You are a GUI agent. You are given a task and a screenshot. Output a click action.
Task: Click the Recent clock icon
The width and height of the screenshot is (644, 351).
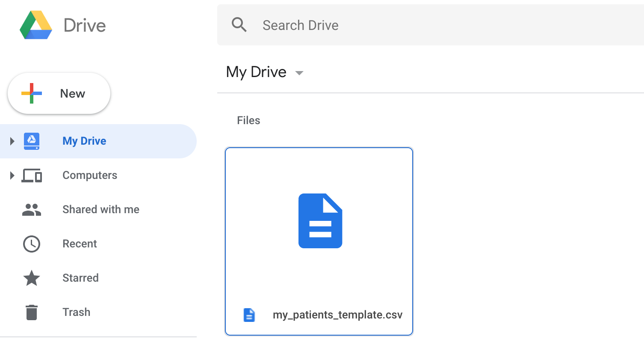click(32, 244)
